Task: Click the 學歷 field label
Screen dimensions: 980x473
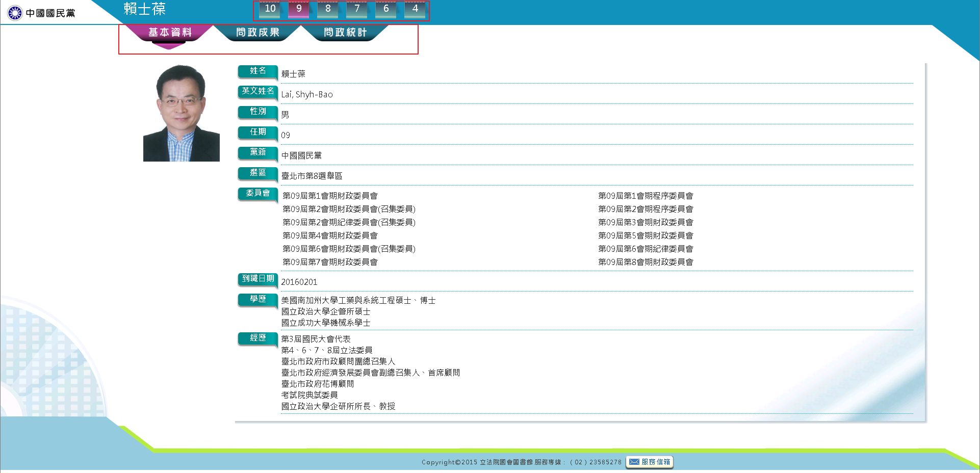Action: (x=257, y=299)
